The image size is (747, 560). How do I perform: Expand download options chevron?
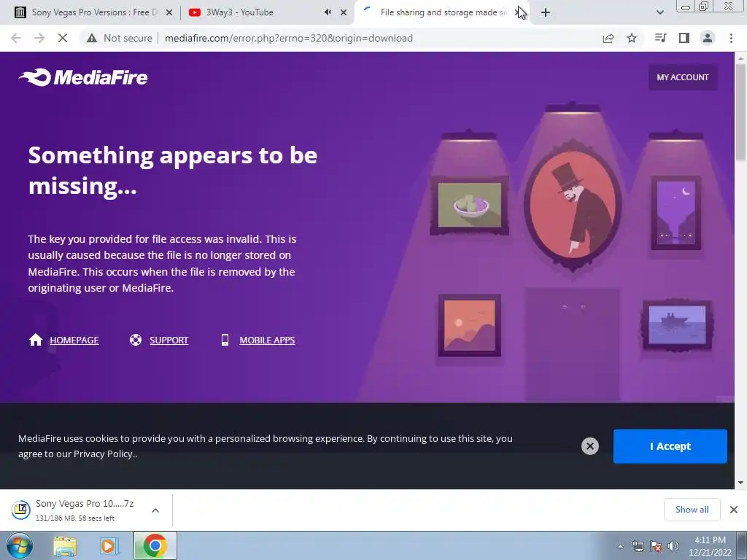[155, 510]
